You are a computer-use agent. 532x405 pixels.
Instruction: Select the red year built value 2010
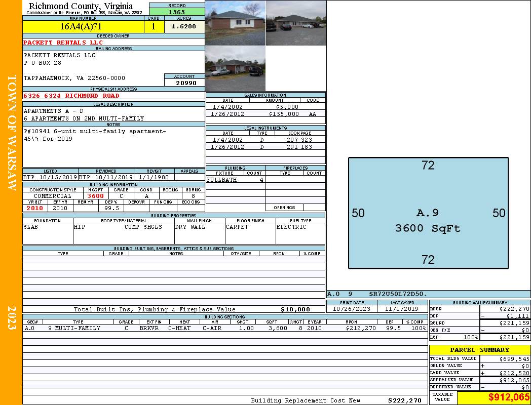pos(35,208)
